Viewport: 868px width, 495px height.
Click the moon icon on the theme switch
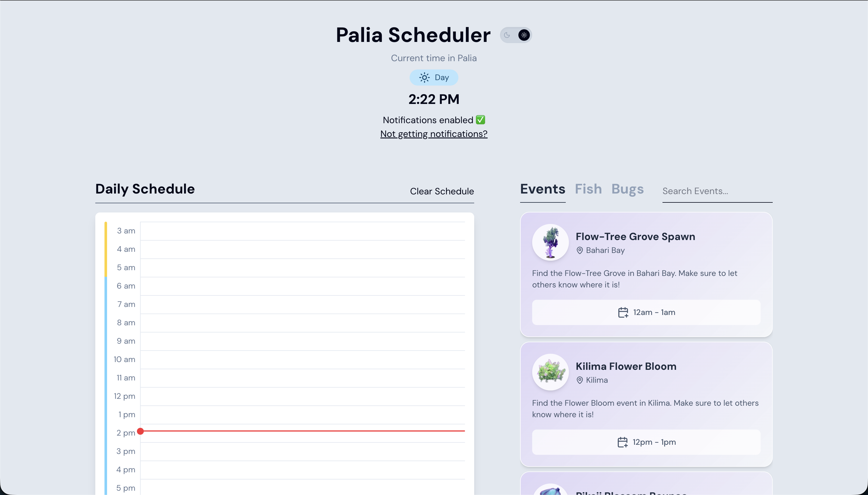507,35
